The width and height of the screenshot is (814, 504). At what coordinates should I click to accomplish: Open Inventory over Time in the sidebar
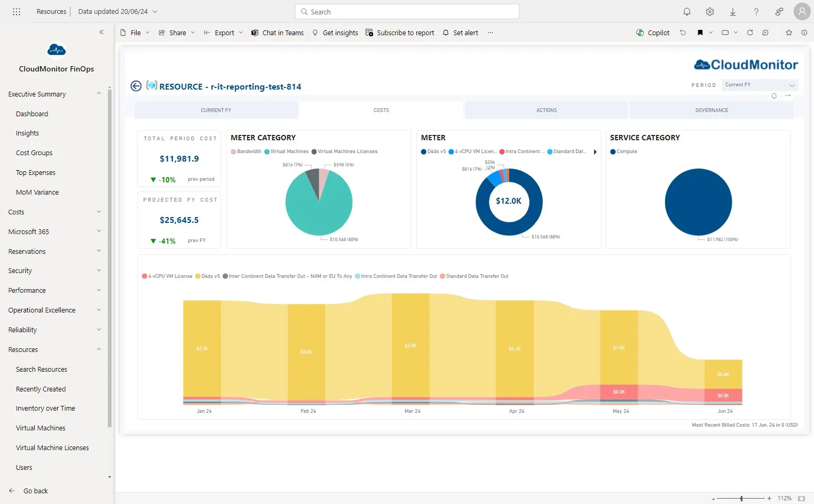coord(45,408)
